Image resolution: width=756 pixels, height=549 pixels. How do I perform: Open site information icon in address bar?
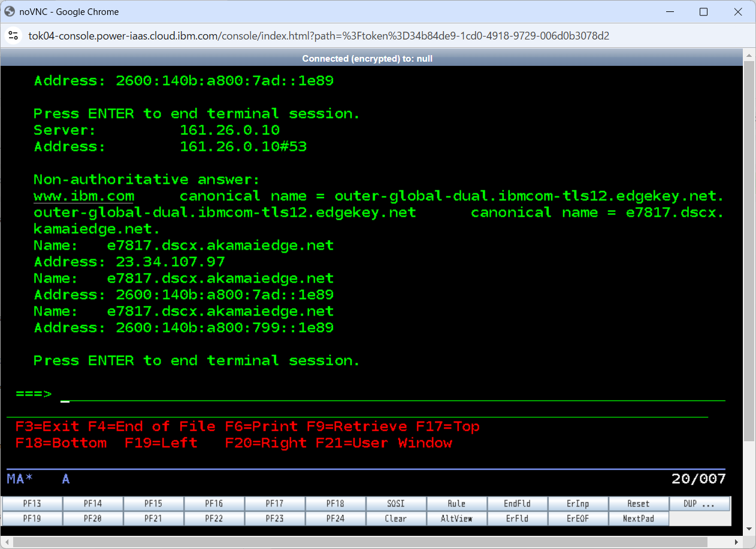13,36
